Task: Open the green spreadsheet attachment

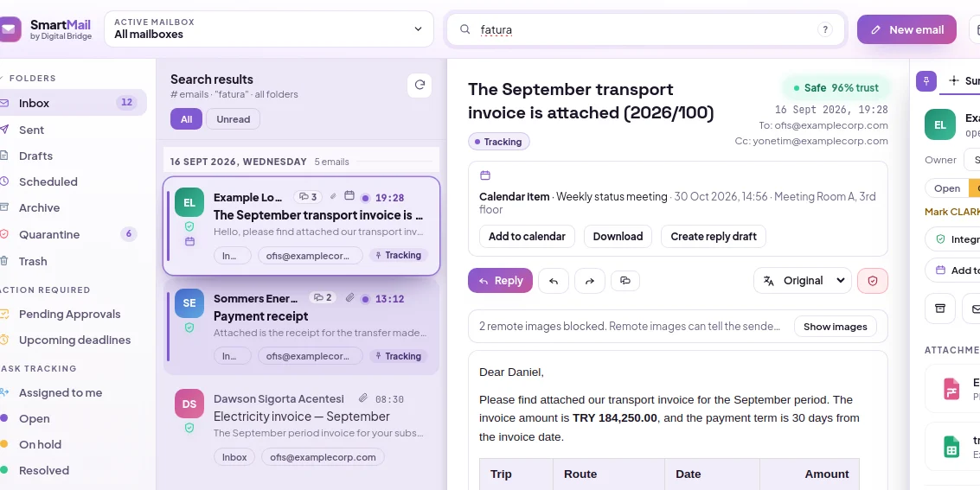Action: (951, 447)
